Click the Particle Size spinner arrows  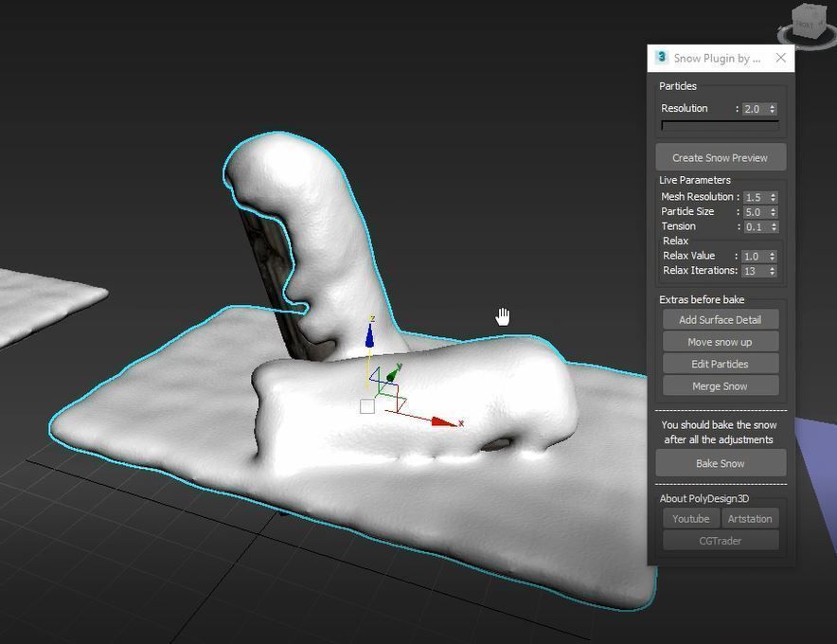pos(773,212)
